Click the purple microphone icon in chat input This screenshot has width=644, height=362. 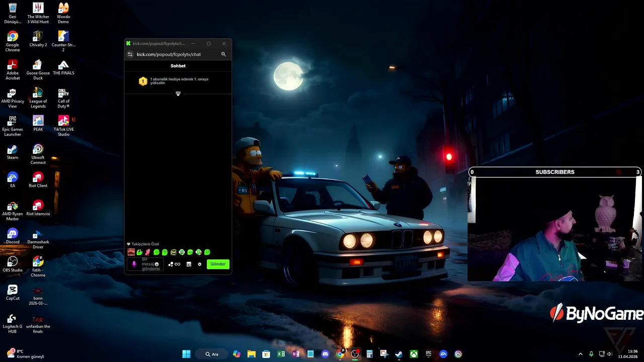[134, 264]
